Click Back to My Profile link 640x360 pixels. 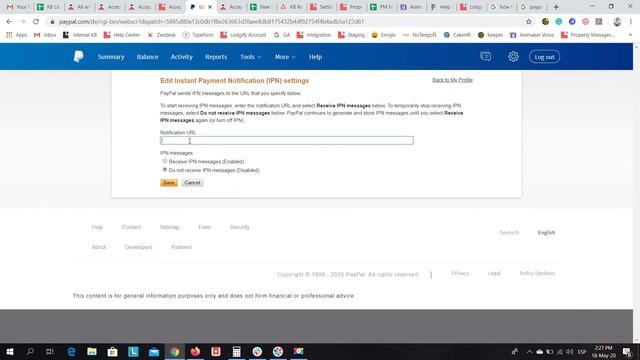452,80
